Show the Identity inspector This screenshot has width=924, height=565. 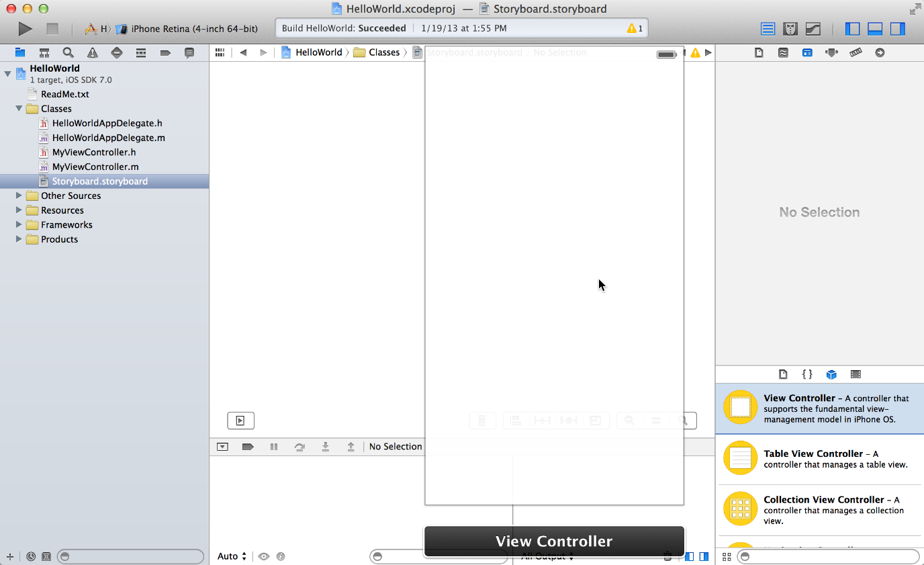(807, 52)
